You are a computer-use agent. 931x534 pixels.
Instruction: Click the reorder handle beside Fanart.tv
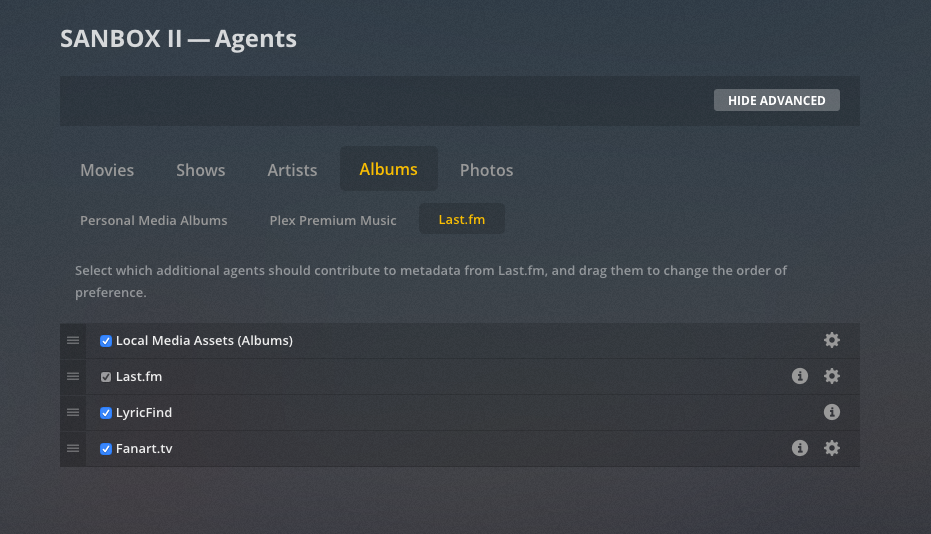73,448
